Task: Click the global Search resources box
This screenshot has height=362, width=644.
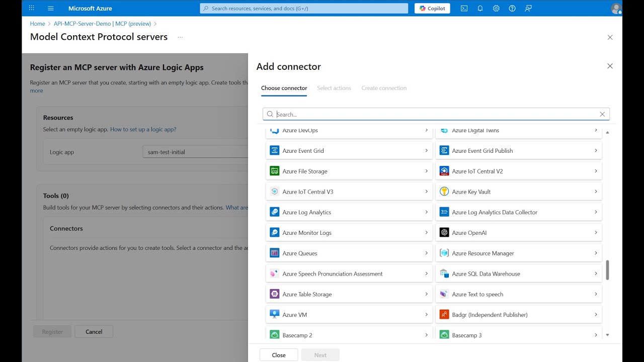Action: coord(304,8)
